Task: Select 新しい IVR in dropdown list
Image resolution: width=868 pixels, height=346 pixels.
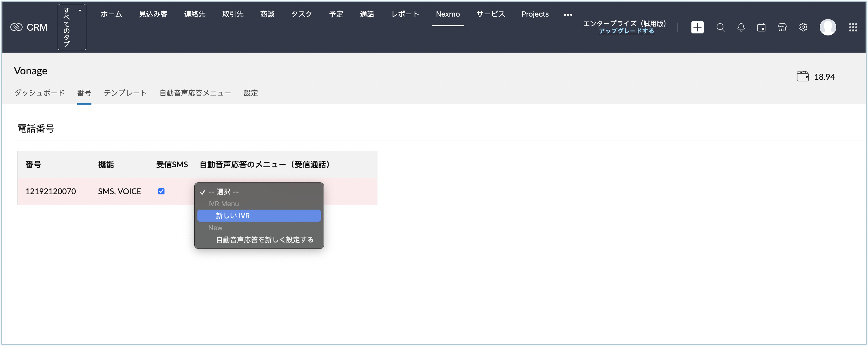Action: 259,216
